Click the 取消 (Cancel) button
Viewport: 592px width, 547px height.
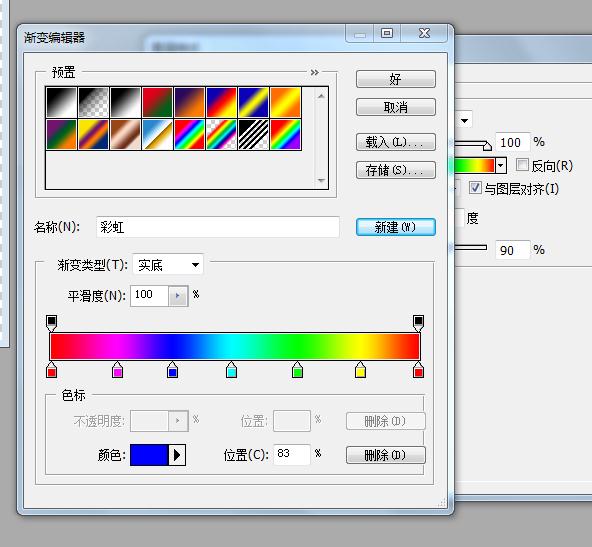(x=396, y=107)
